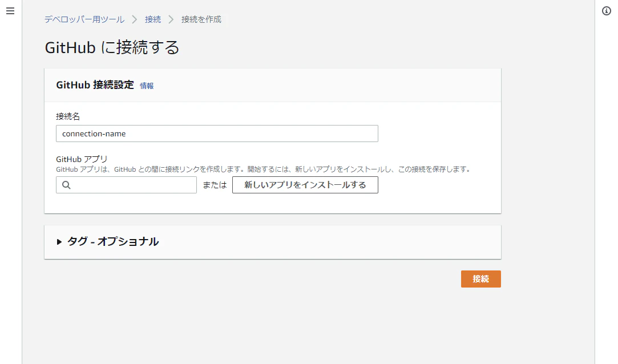
Task: Click the GitHub アプリ label
Action: coord(82,159)
